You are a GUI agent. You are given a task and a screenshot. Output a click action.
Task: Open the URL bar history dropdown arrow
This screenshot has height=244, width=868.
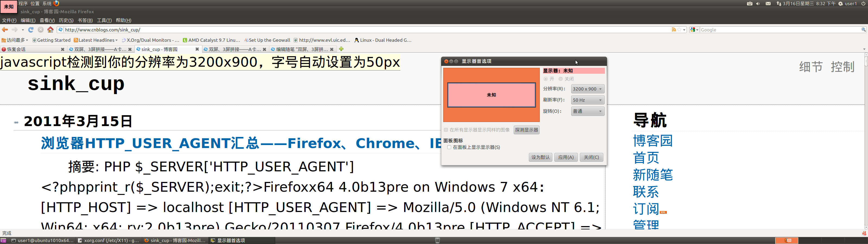[x=684, y=30]
